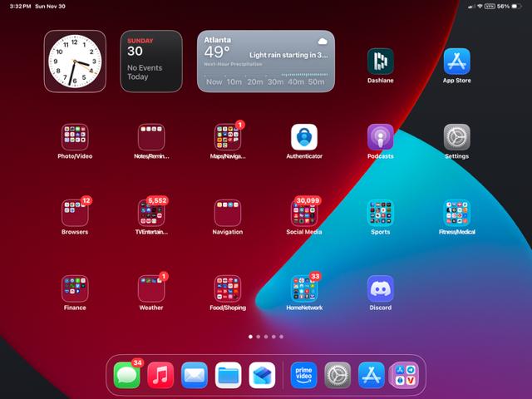Tap the home screen page dots indicator
The image size is (532, 399).
[266, 337]
